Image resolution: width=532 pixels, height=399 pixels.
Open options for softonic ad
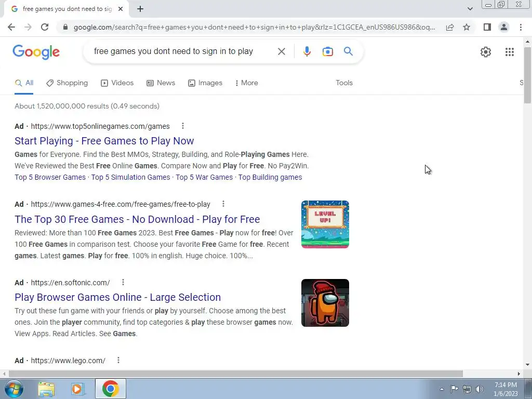tap(123, 282)
